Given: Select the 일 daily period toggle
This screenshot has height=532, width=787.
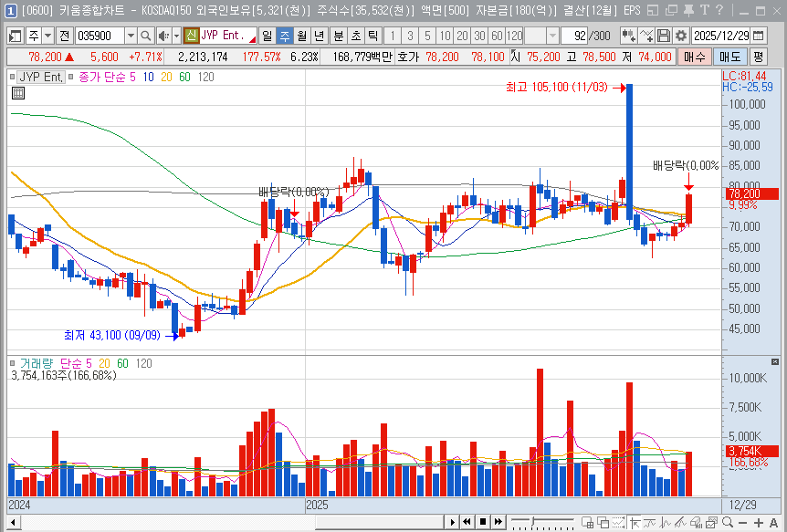Looking at the screenshot, I should coord(267,36).
